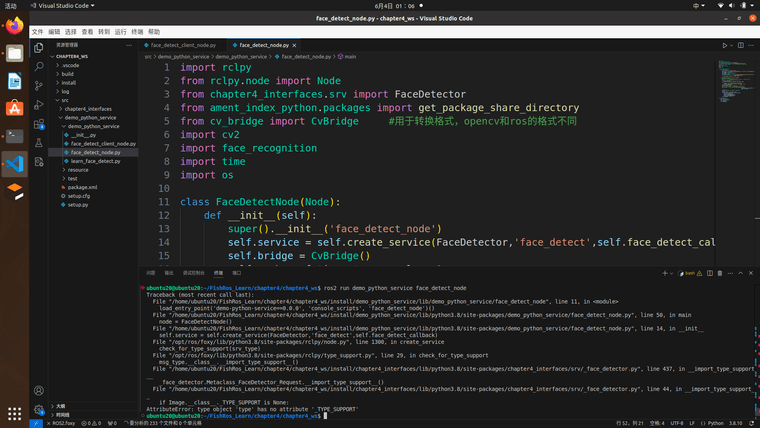Open terminal panel more actions ellipsis
This screenshot has height=428, width=760.
730,273
